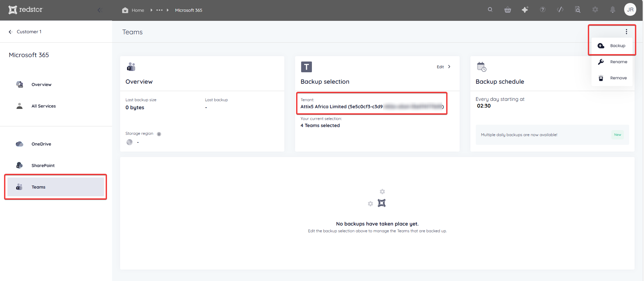Viewport: 644px width, 281px height.
Task: Select Teams in sidebar
Action: tap(56, 187)
